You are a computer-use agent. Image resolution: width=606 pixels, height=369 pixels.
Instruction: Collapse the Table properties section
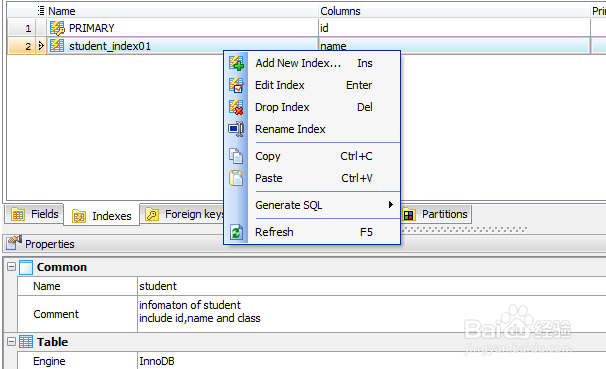[11, 342]
